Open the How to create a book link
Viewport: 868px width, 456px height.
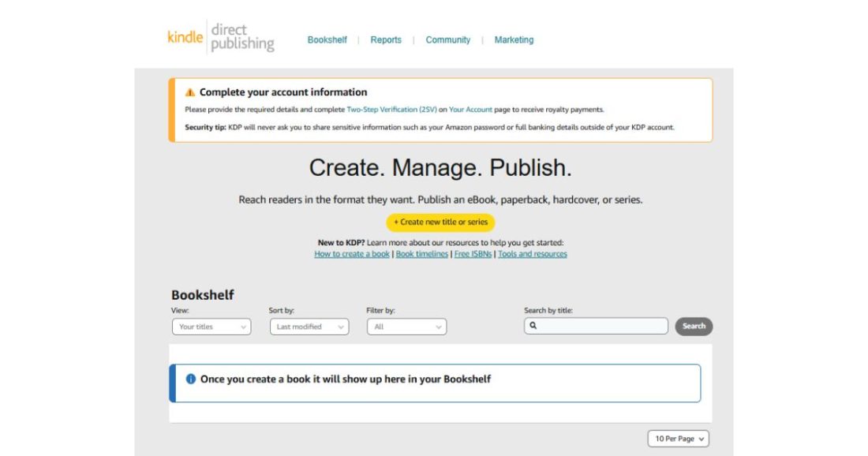[351, 253]
